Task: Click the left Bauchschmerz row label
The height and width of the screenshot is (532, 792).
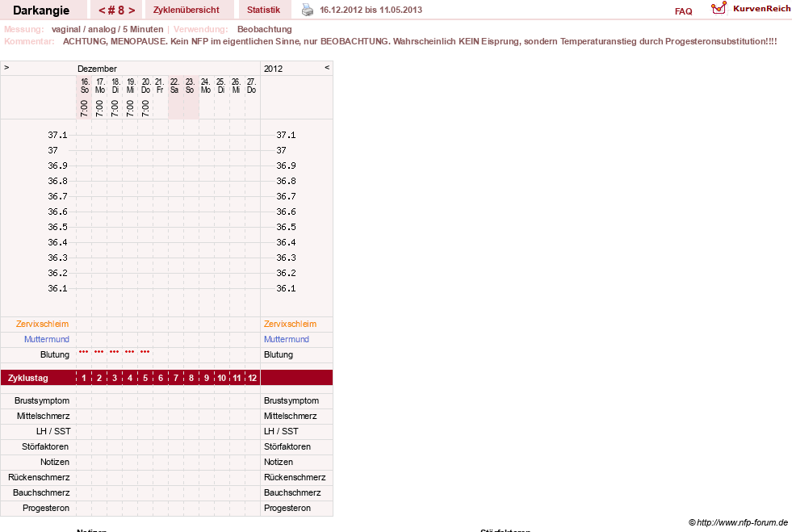Action: 41,492
